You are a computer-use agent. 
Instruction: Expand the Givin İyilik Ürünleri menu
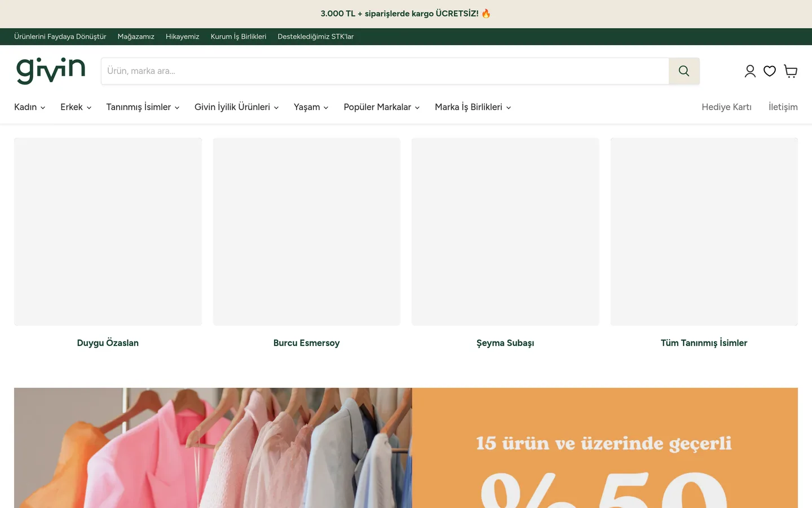click(x=237, y=107)
